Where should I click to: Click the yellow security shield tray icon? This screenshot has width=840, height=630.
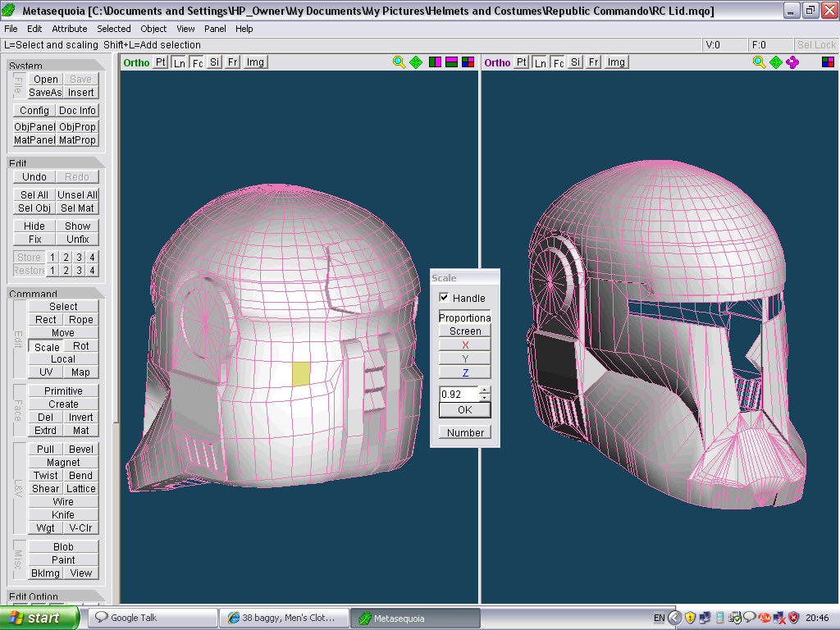click(x=690, y=618)
